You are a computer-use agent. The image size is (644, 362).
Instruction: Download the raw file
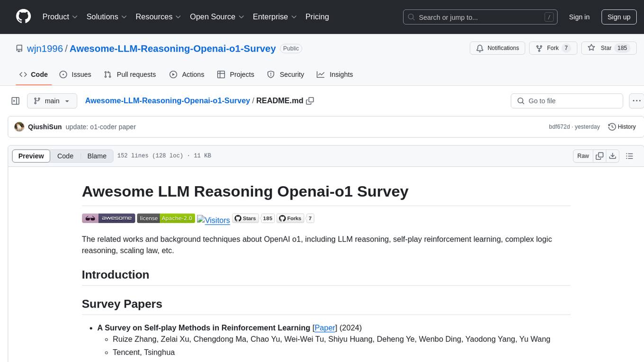(612, 156)
